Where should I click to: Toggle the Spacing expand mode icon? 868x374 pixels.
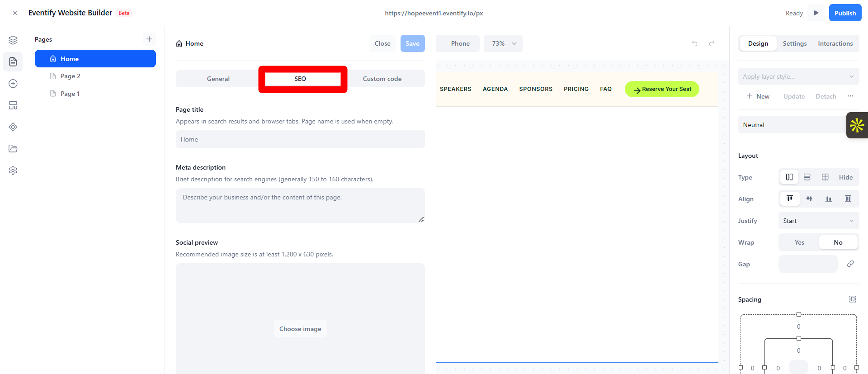(x=853, y=299)
